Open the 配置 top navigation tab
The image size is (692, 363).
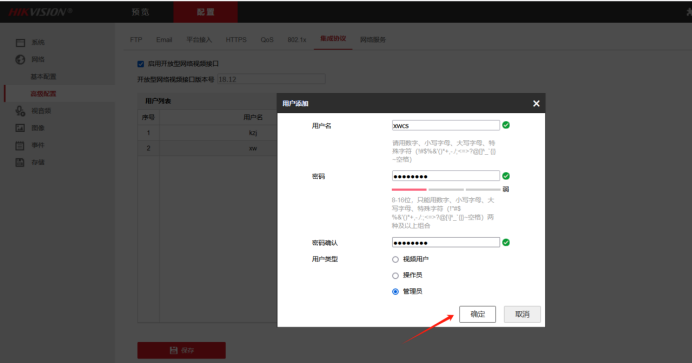(x=206, y=12)
